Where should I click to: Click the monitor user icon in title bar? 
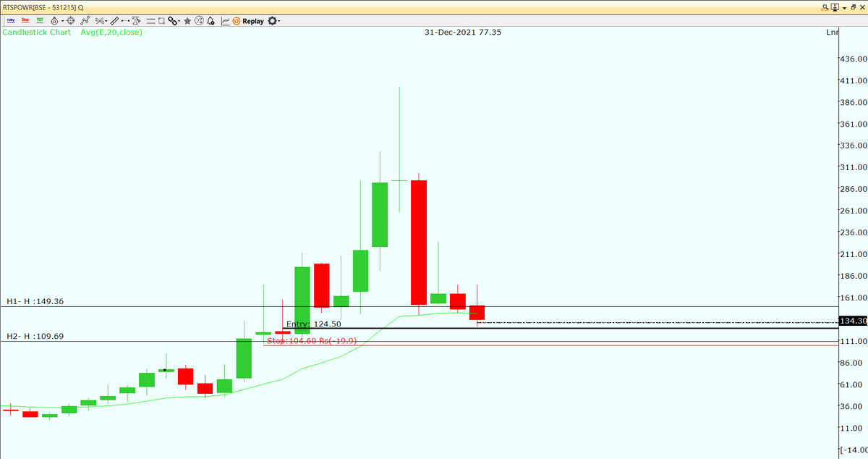(x=834, y=7)
